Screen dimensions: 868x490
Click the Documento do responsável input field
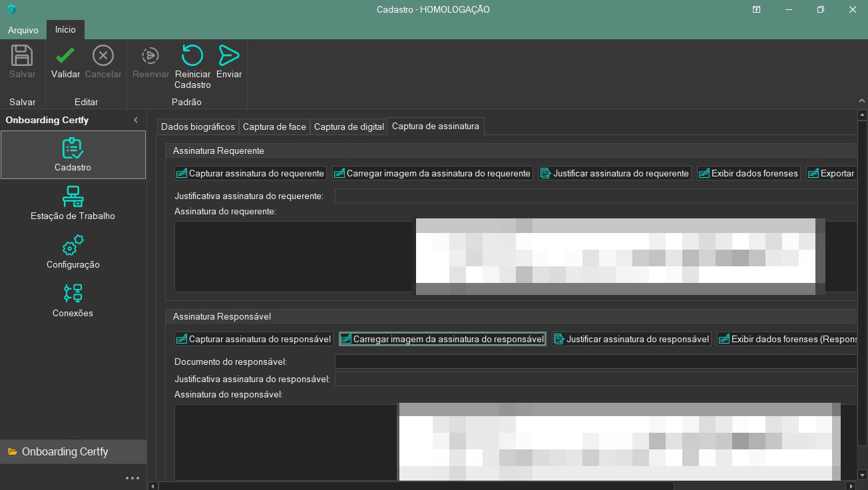[x=595, y=362]
